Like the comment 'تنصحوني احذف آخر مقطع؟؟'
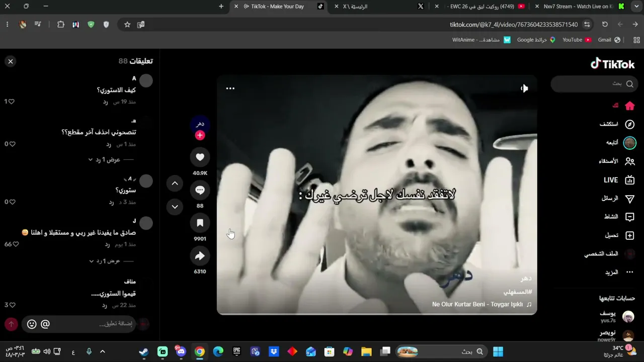The height and width of the screenshot is (362, 644). [12, 144]
